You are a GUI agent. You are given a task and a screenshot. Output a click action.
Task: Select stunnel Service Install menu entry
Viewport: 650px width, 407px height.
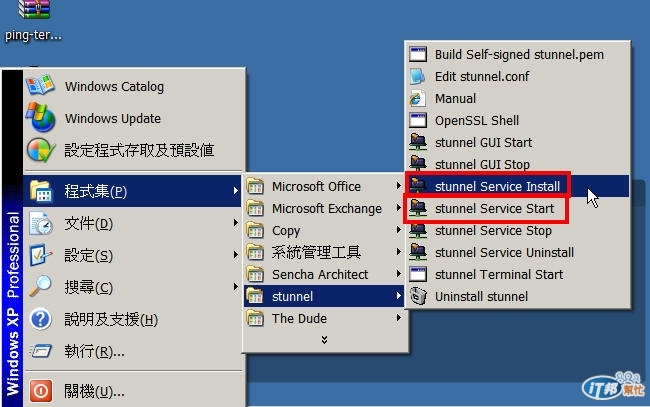[x=517, y=186]
